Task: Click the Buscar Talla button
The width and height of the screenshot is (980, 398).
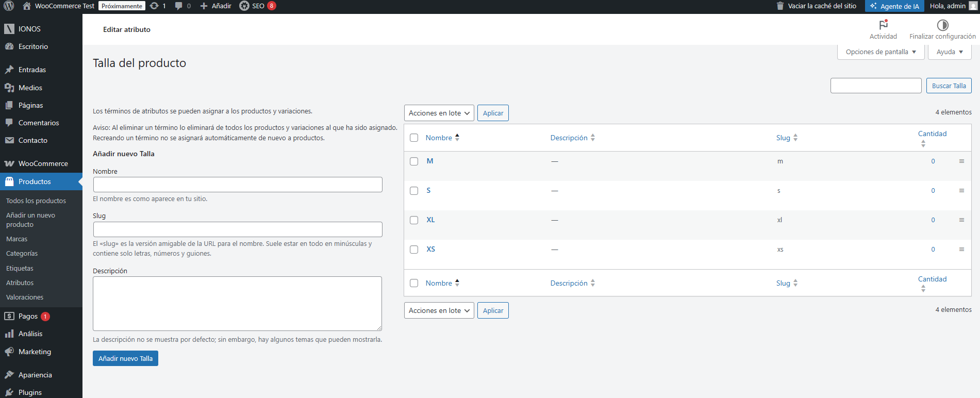Action: point(949,86)
